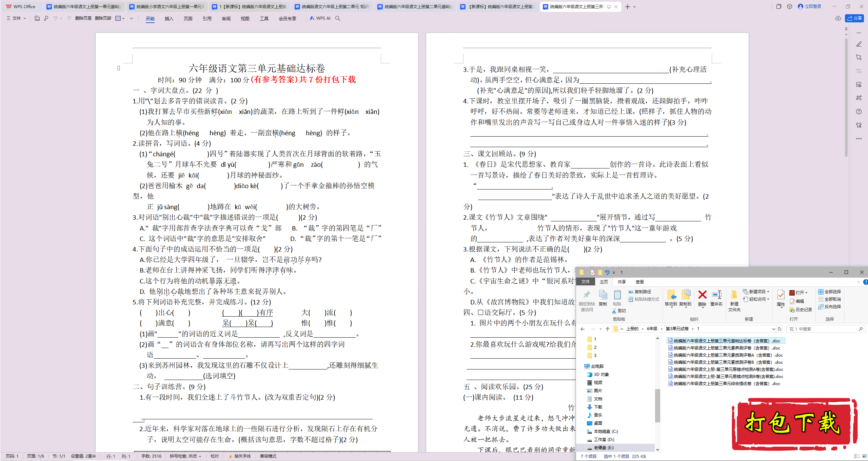
Task: Click 6年级 in the Explorer breadcrumb
Action: tap(652, 329)
